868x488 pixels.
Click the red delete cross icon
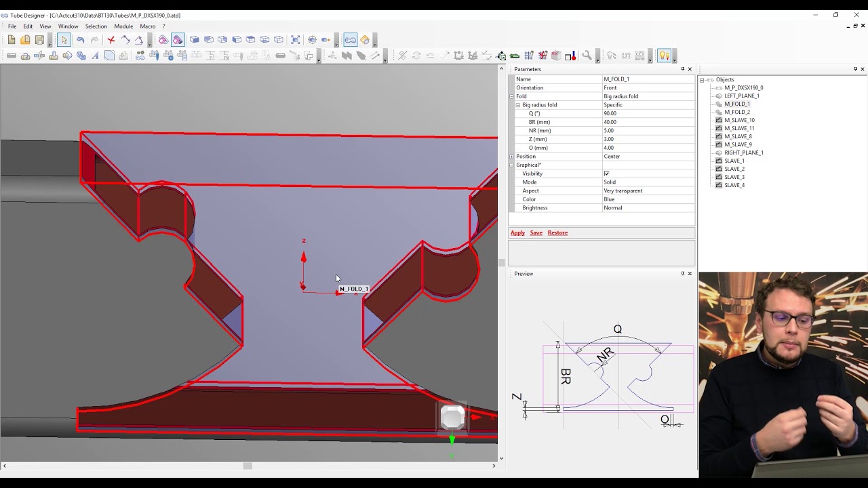pos(111,40)
